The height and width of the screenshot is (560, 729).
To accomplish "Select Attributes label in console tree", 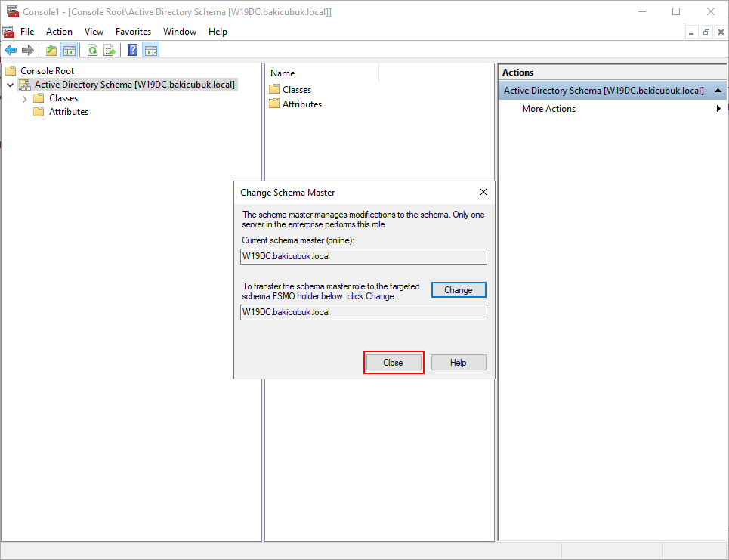I will (x=69, y=112).
